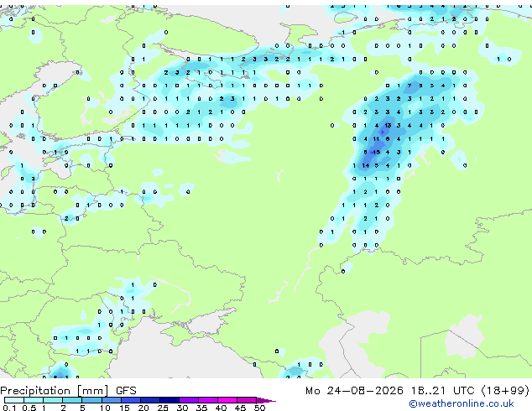
Task: Click the '11' precipitation value on the map
Action: (x=376, y=138)
